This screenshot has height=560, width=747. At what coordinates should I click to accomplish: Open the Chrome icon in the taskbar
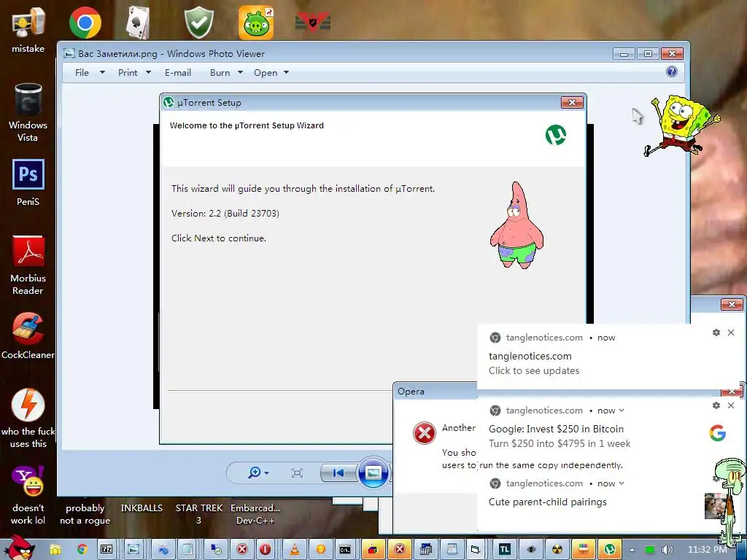click(x=82, y=550)
